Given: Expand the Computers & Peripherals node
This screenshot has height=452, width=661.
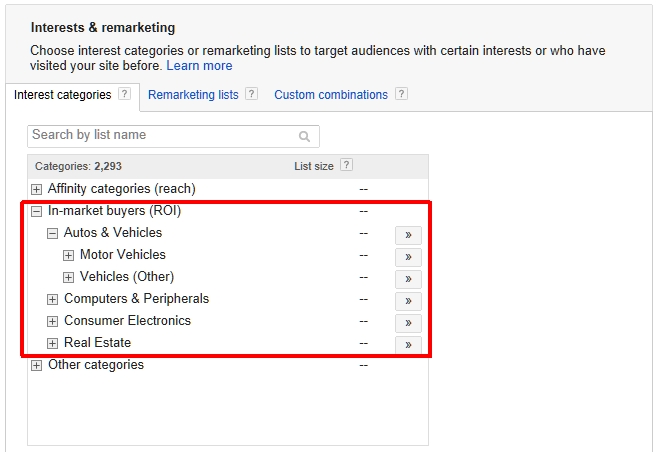Looking at the screenshot, I should click(x=53, y=299).
